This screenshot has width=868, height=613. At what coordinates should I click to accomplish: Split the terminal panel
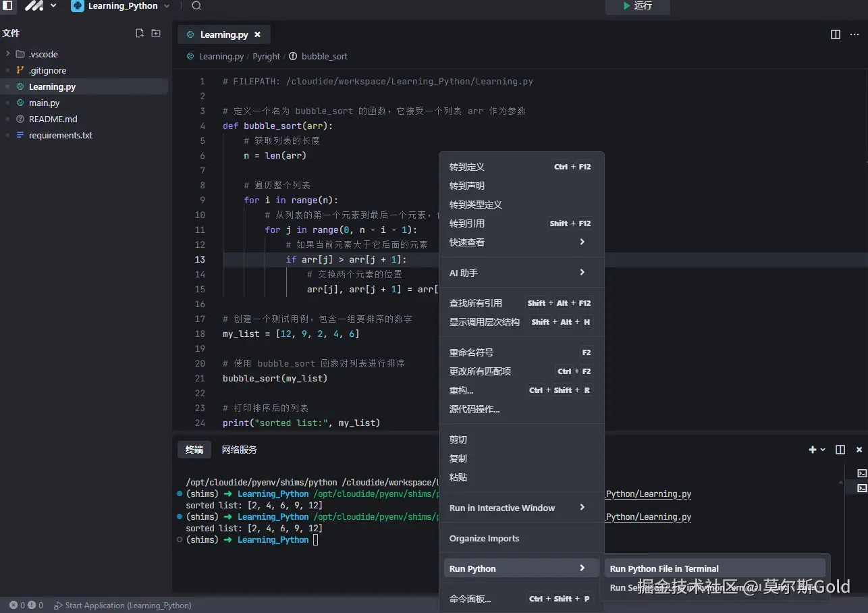tap(840, 450)
